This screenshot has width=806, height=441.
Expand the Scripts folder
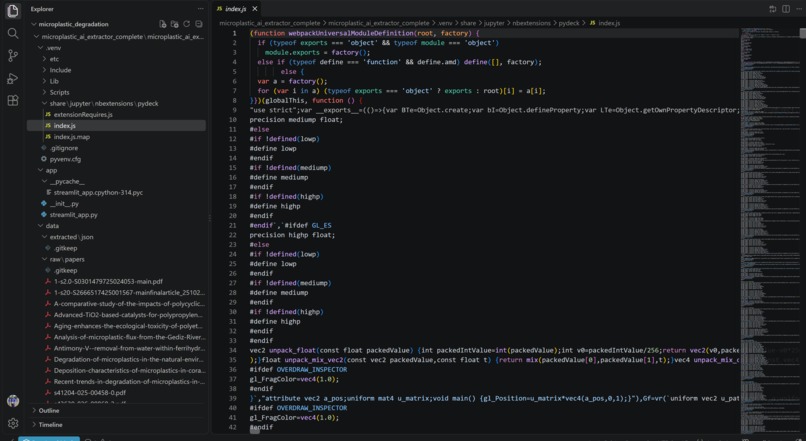coord(44,93)
